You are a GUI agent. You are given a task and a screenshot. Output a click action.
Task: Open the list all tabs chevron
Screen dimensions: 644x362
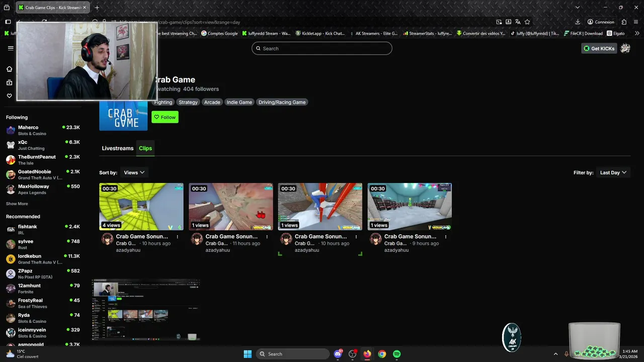(578, 8)
